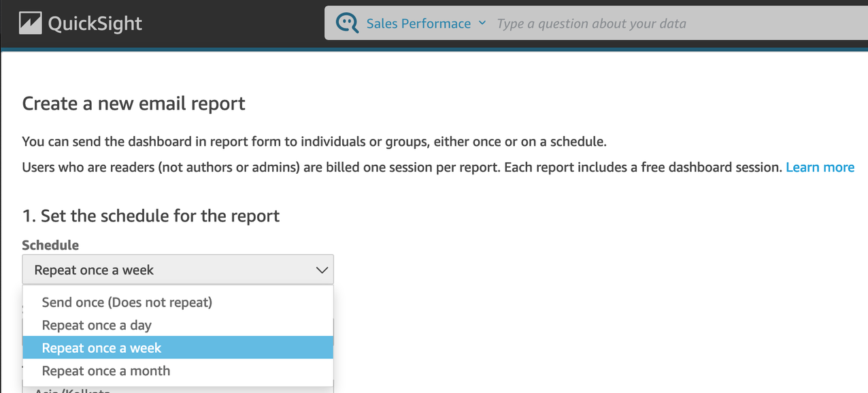Viewport: 868px width, 393px height.
Task: Click the Schedule field label
Action: (50, 245)
